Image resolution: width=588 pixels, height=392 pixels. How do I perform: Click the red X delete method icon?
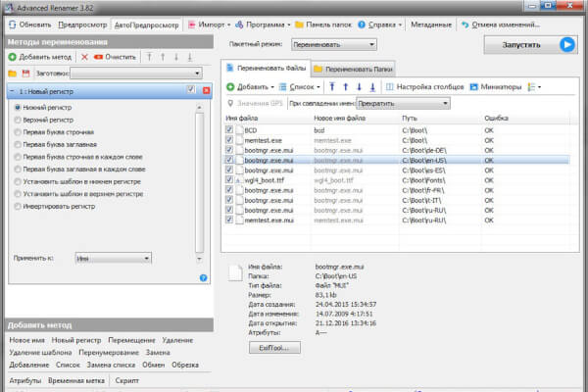tap(85, 58)
